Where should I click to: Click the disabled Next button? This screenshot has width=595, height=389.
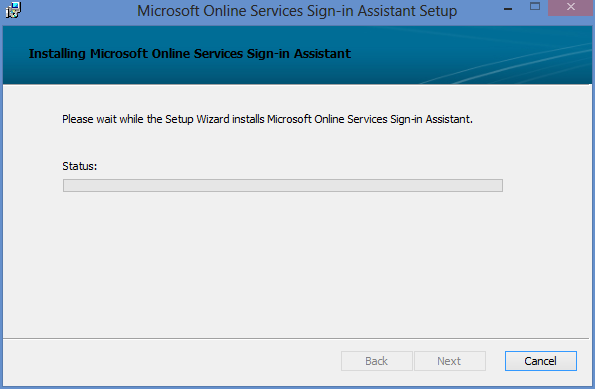point(449,361)
